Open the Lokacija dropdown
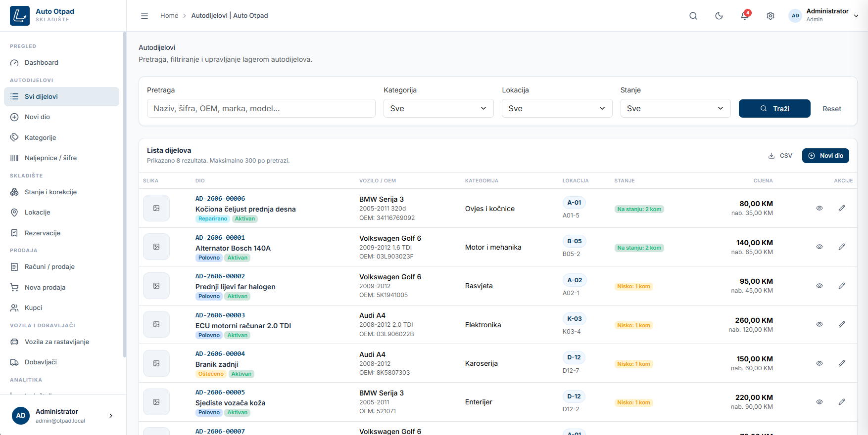Screen dimensions: 868x435 (x=557, y=108)
